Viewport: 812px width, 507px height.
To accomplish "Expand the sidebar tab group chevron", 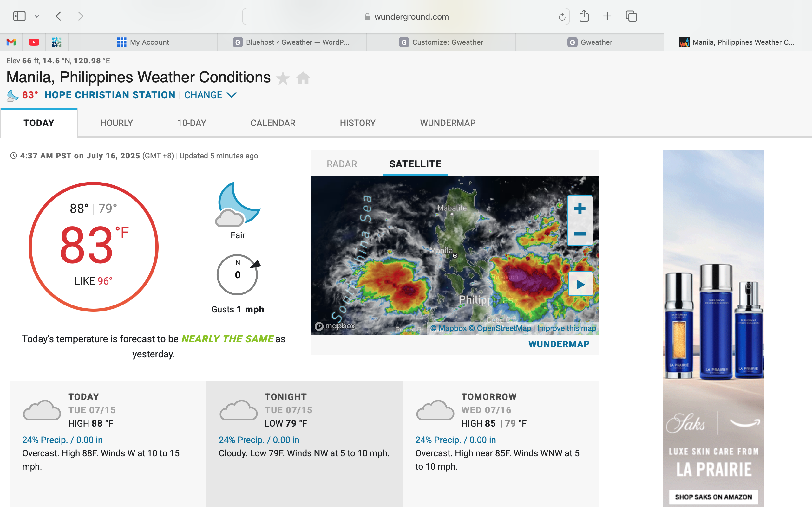I will 37,16.
